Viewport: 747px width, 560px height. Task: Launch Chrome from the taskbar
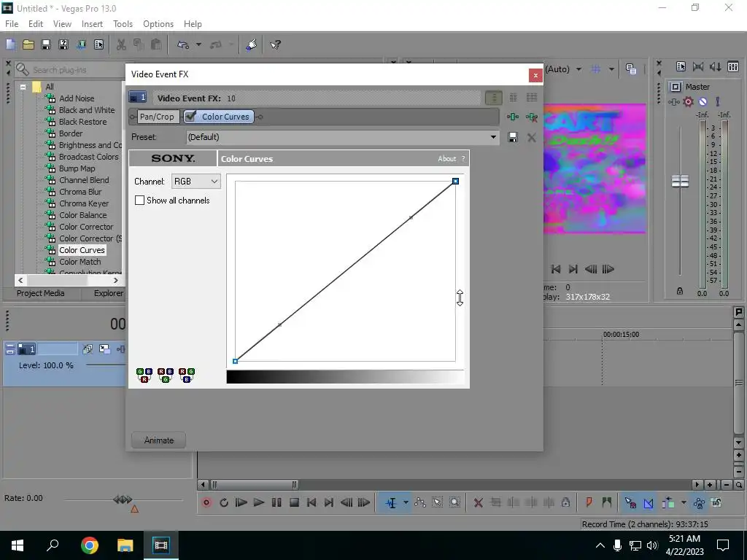click(x=90, y=545)
